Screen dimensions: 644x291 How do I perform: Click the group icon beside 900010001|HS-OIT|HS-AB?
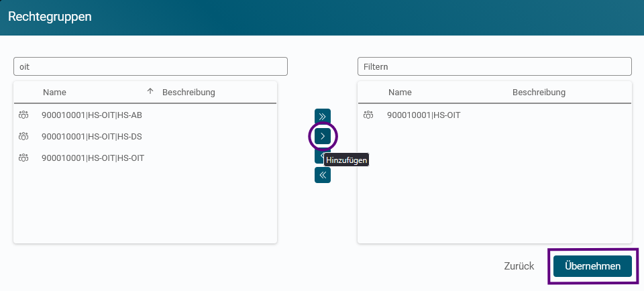(x=23, y=115)
